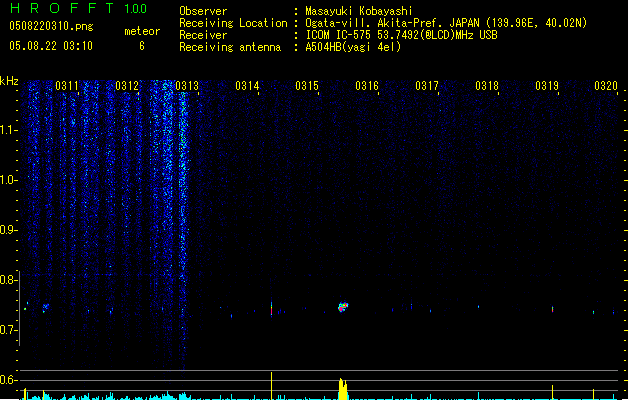Click the 0.6 kHz axis label
Image resolution: width=629 pixels, height=400 pixels.
tap(8, 380)
